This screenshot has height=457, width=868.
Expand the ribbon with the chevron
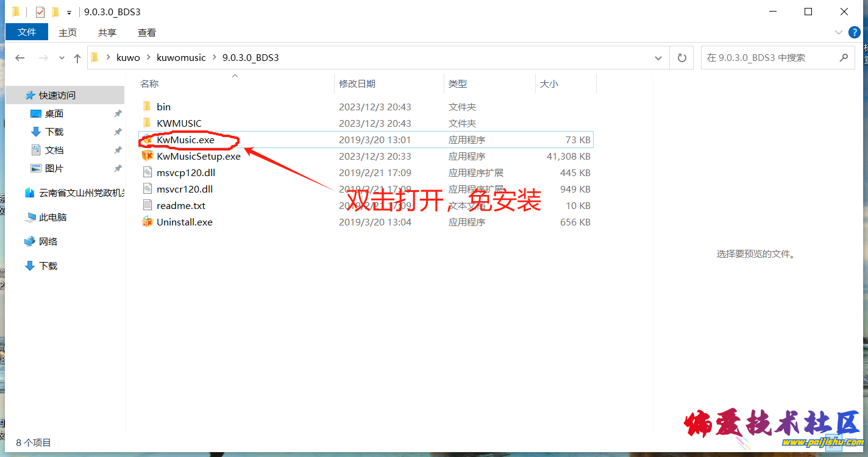[839, 32]
